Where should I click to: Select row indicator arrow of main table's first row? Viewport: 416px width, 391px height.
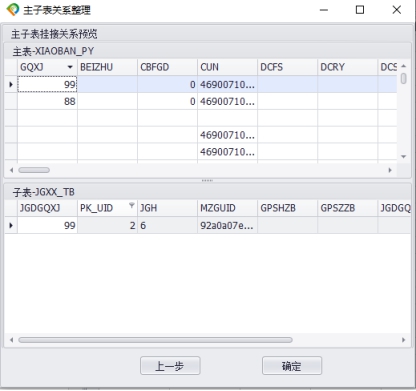tap(11, 84)
